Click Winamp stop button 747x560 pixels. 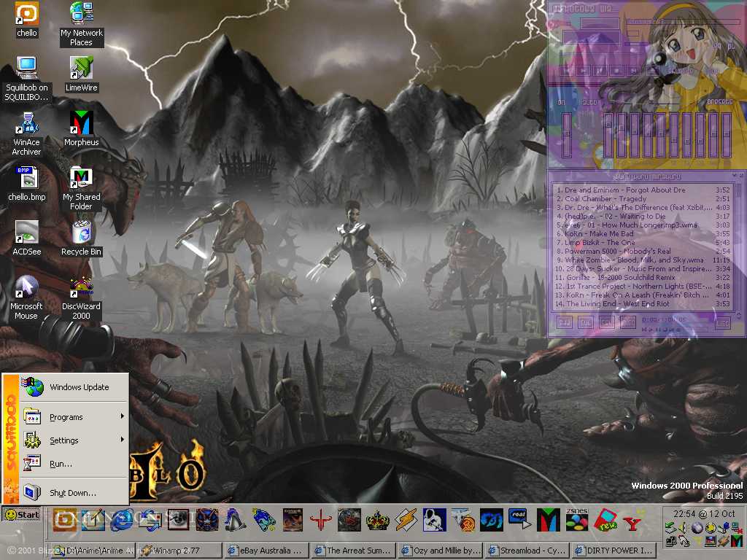pyautogui.click(x=616, y=71)
